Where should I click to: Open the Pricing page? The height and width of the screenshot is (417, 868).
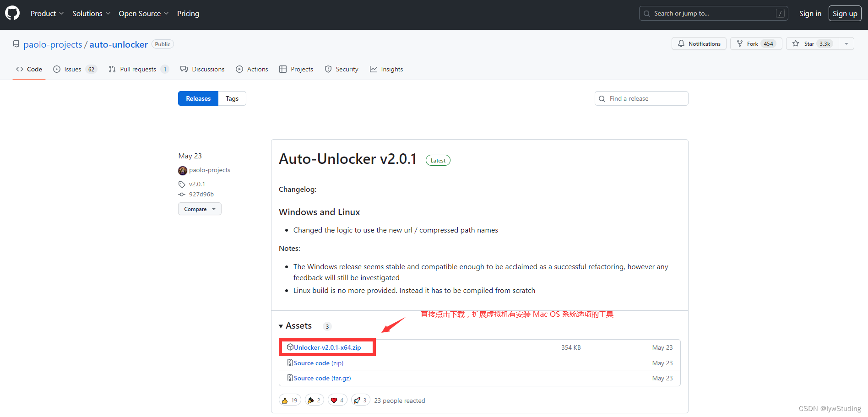[x=188, y=13]
